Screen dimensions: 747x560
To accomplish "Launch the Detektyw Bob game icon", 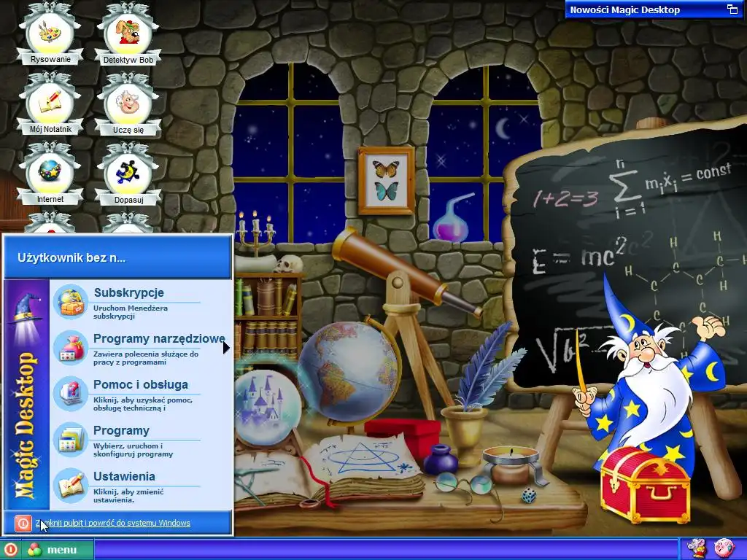I will point(128,34).
